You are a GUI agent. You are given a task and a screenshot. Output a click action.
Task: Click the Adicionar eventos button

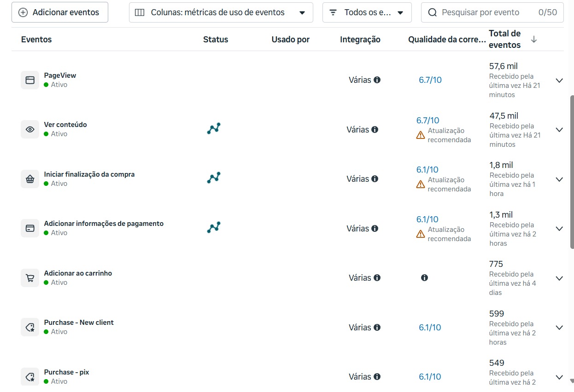tap(60, 12)
